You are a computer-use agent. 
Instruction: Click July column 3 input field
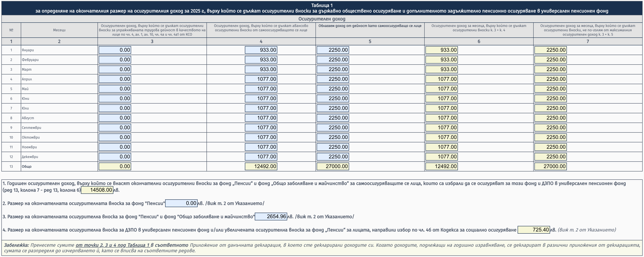point(115,108)
